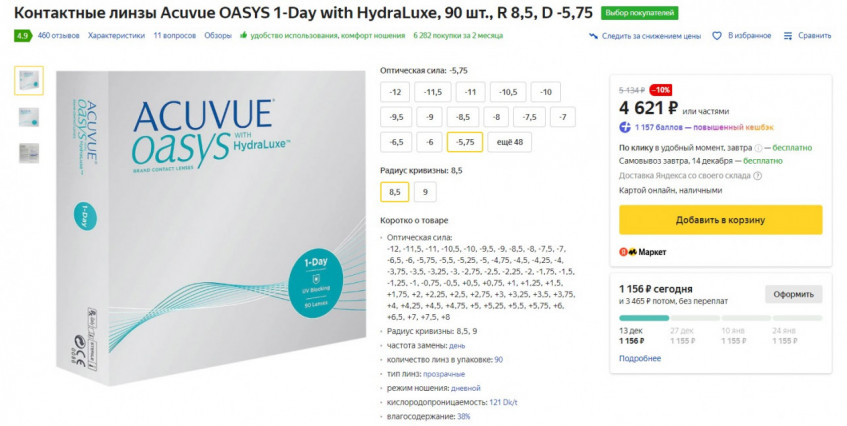Viewport: 847px width, 426px height.
Task: Open the 460 отзывов reviews link
Action: coord(58,36)
